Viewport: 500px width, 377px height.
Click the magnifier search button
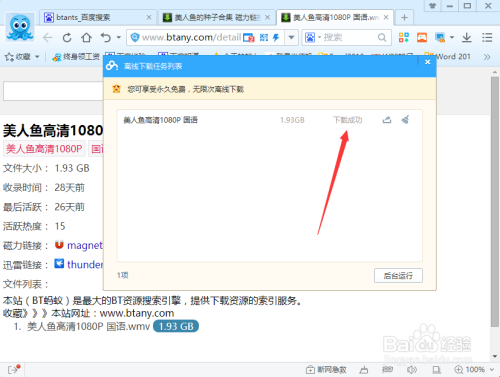382,37
